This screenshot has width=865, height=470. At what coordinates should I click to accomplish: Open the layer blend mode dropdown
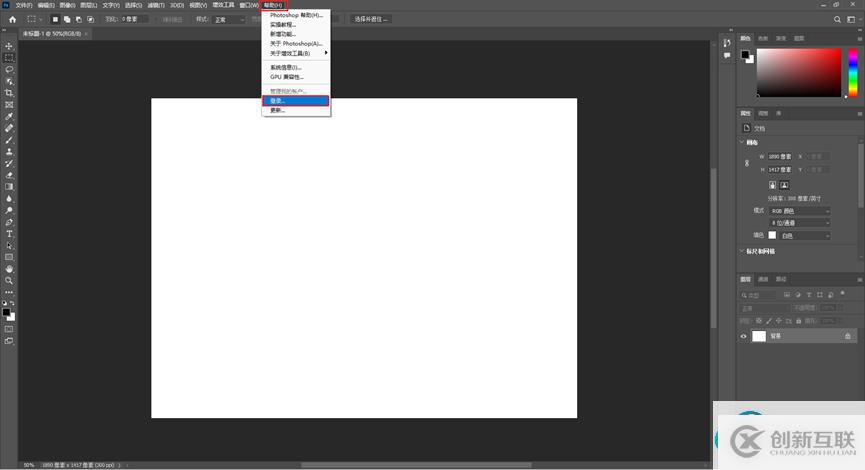click(x=764, y=308)
